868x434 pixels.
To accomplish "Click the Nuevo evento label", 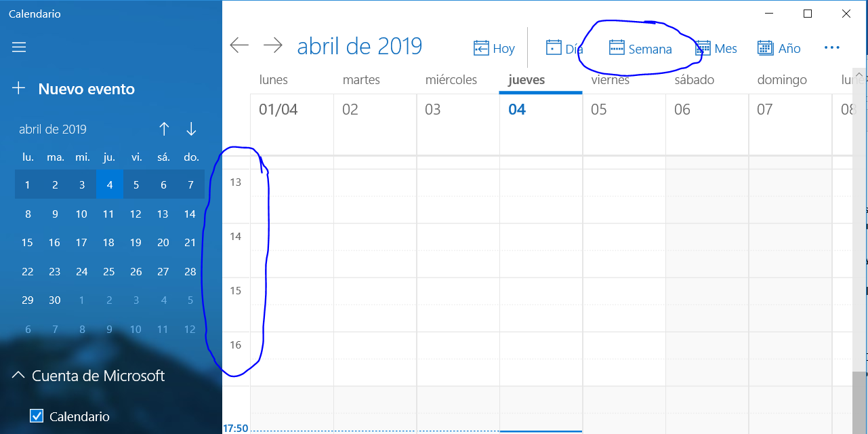I will [87, 89].
